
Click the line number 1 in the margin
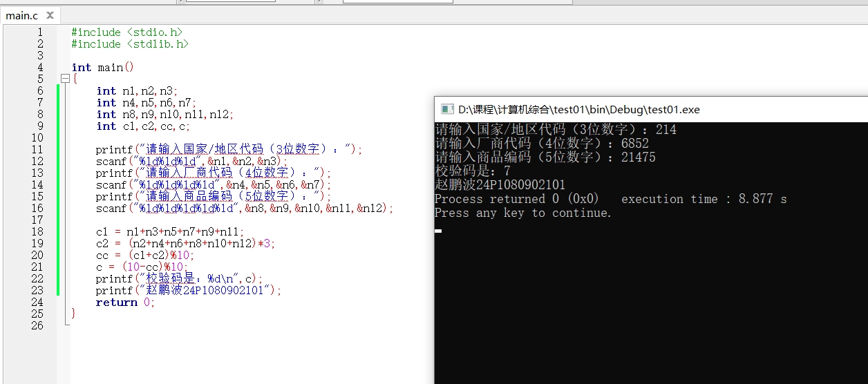(40, 32)
